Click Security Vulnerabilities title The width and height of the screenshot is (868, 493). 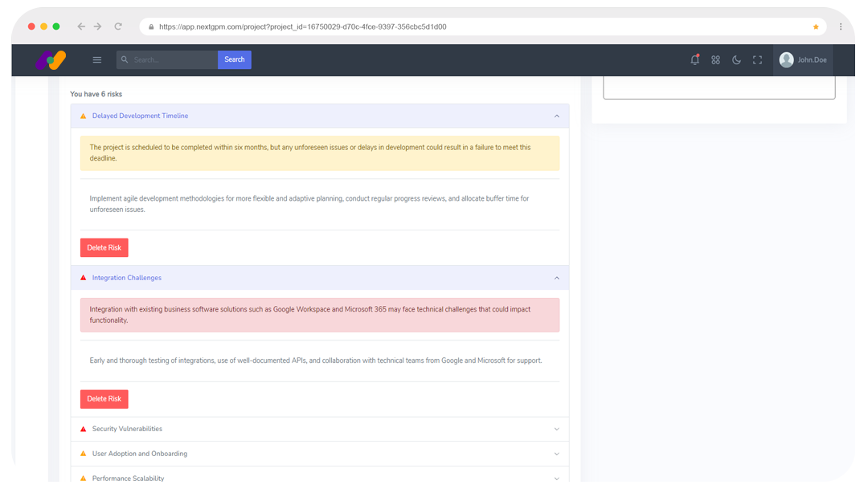coord(127,429)
